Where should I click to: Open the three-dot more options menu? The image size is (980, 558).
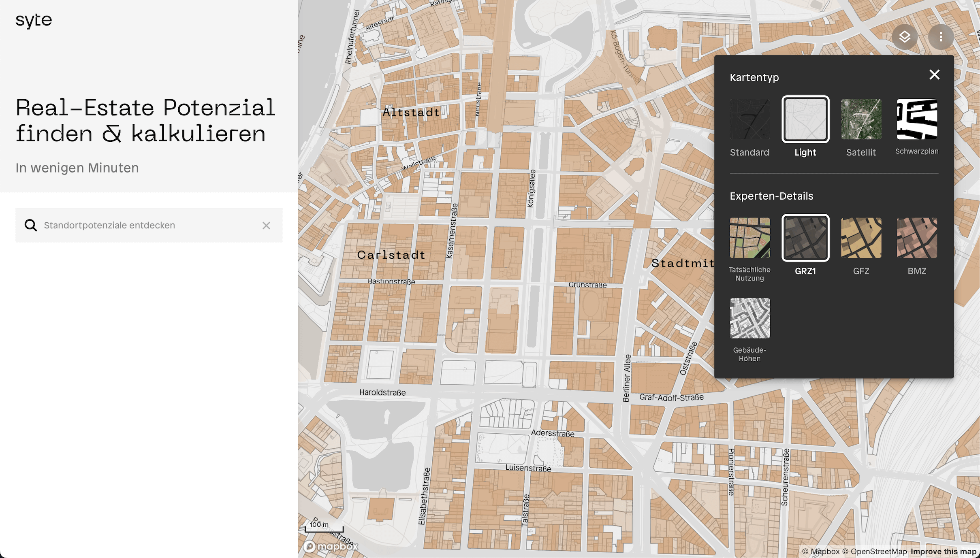click(941, 37)
